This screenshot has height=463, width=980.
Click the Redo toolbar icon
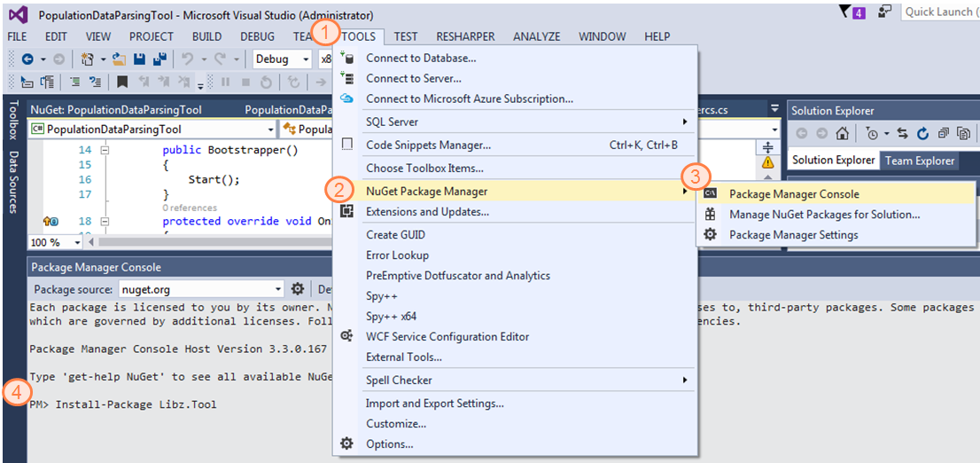(x=220, y=59)
